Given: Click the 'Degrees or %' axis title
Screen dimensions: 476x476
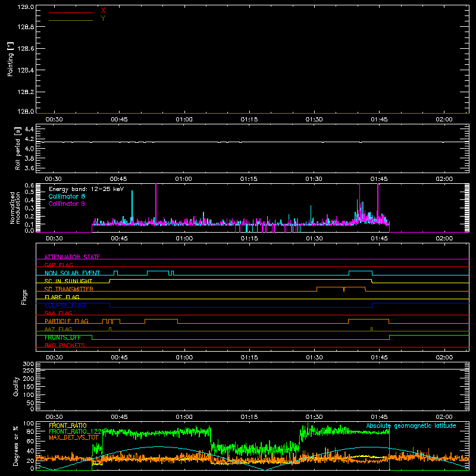Looking at the screenshot, I should 15,446.
